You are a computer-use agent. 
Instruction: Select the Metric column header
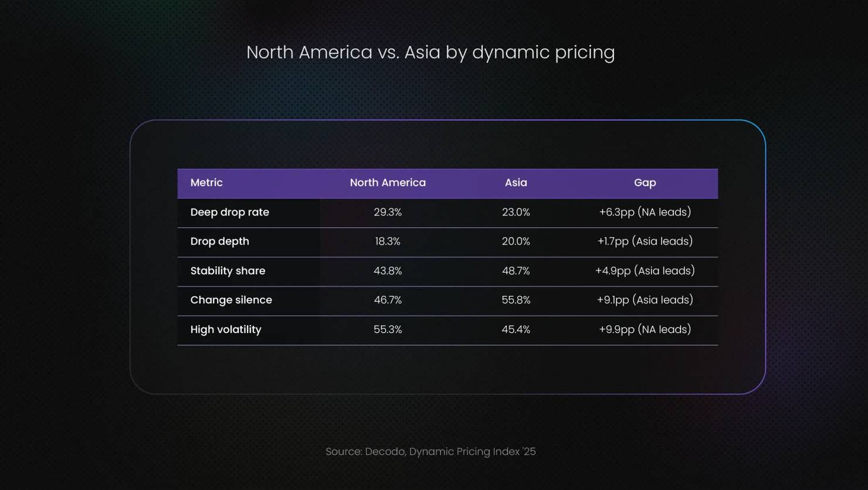(206, 183)
